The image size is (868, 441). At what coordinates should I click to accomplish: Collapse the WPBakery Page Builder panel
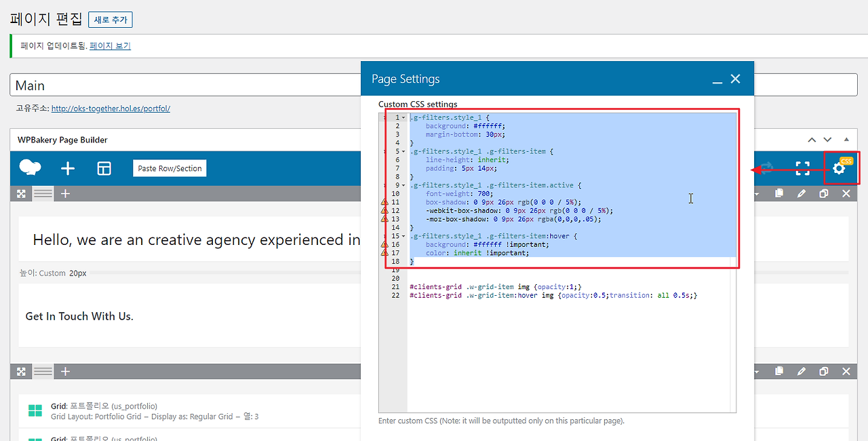pos(846,140)
